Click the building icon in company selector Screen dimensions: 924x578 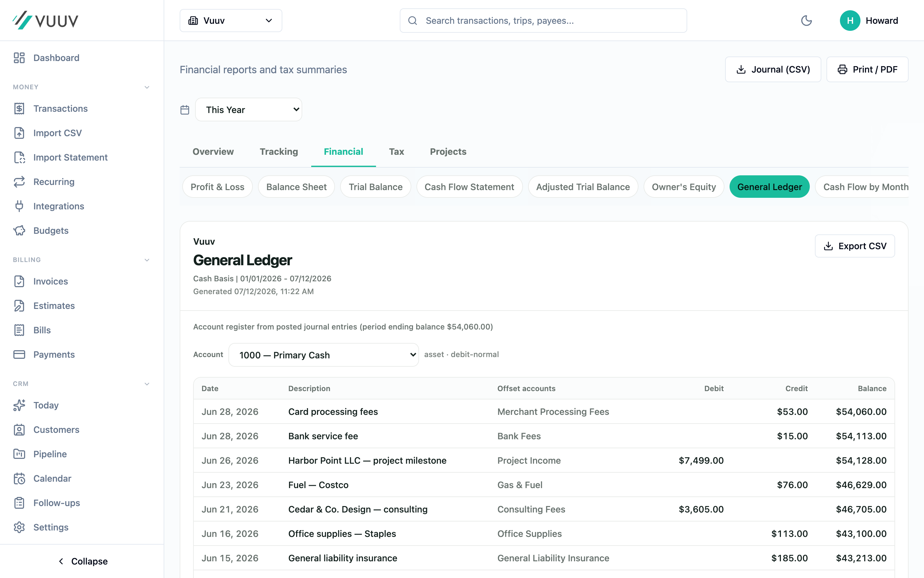(193, 21)
